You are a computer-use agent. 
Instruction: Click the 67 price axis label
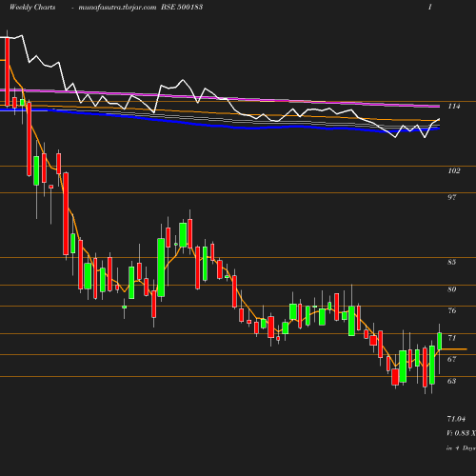(x=452, y=359)
